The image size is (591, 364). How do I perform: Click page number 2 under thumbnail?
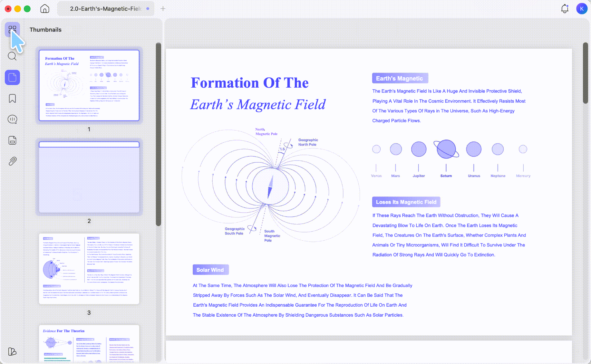point(89,221)
